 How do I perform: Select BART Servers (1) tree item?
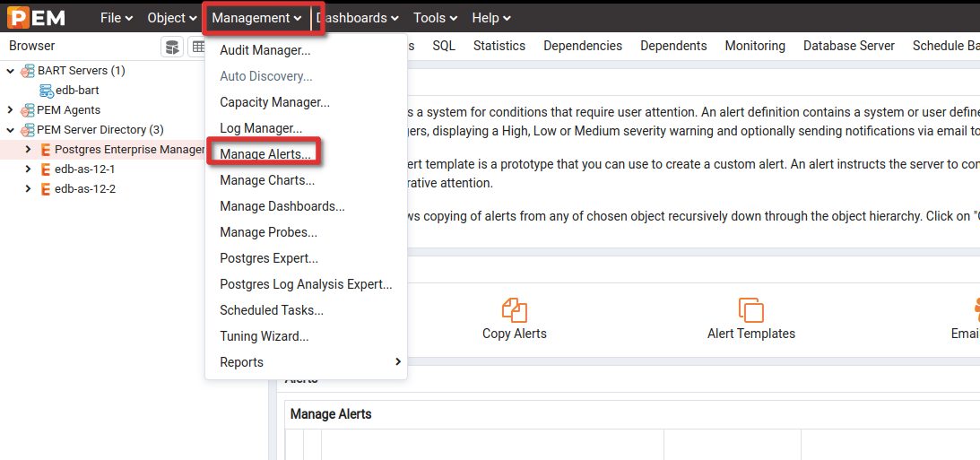82,71
